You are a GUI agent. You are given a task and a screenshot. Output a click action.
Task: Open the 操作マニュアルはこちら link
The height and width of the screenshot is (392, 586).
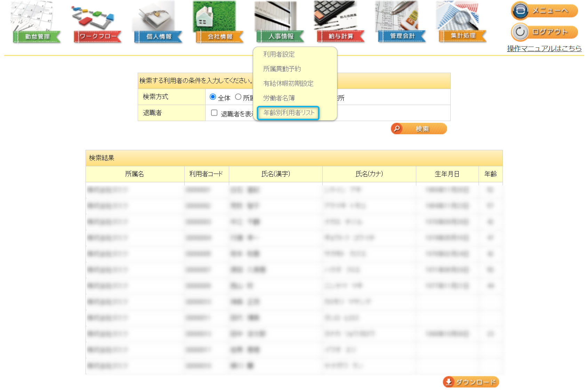544,48
